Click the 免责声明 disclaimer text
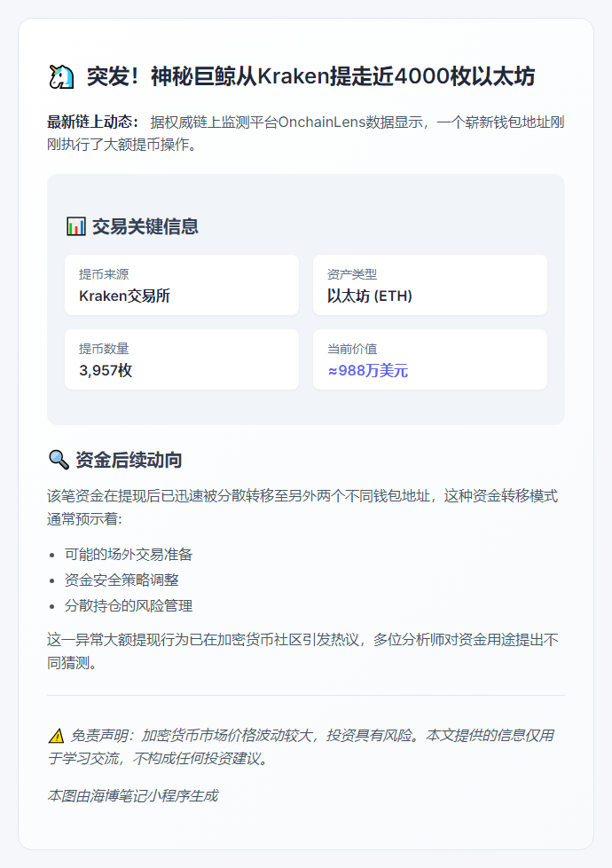This screenshot has width=612, height=868. [x=302, y=746]
